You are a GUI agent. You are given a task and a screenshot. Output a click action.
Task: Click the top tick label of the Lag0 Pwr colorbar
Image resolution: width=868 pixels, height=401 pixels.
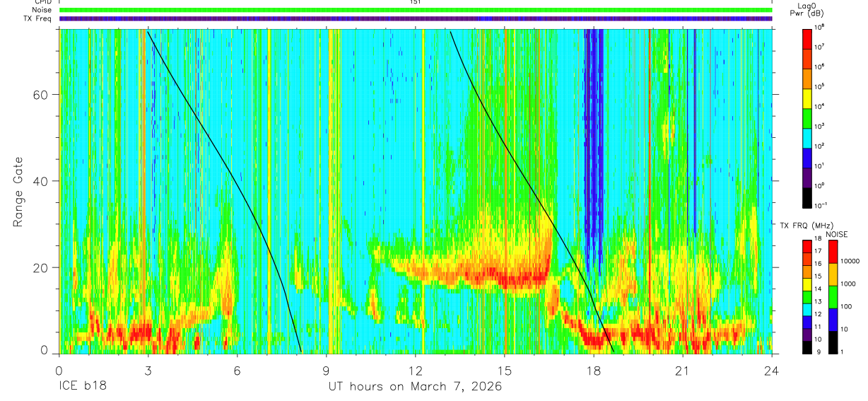(x=821, y=27)
